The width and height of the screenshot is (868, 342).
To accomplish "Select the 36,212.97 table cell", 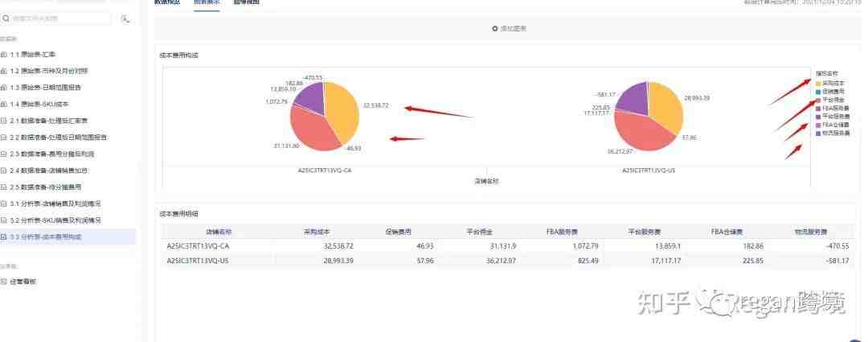I will click(501, 261).
